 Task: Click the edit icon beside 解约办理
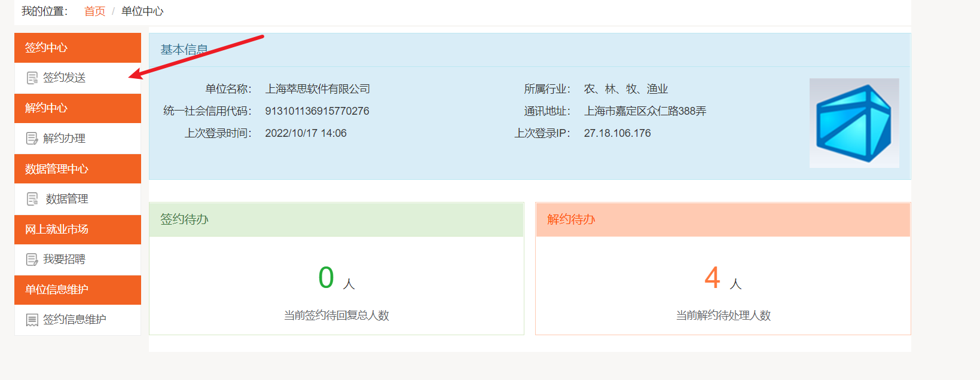(x=32, y=139)
